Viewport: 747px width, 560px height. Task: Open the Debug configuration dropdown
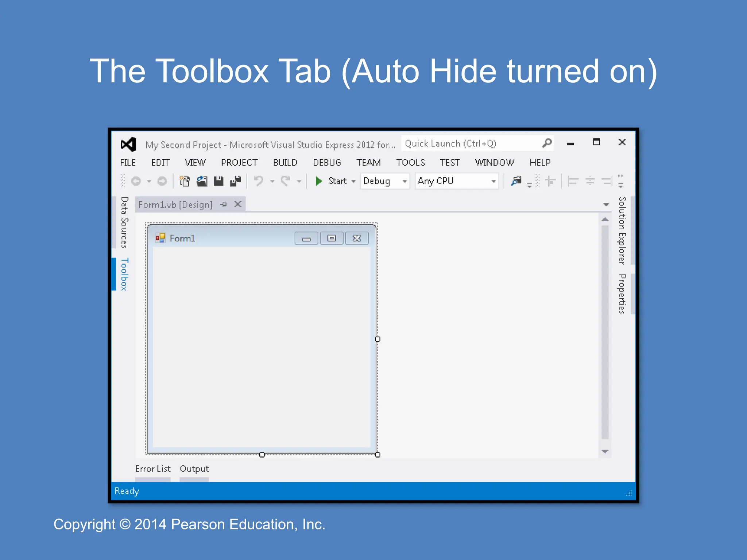[x=385, y=181]
